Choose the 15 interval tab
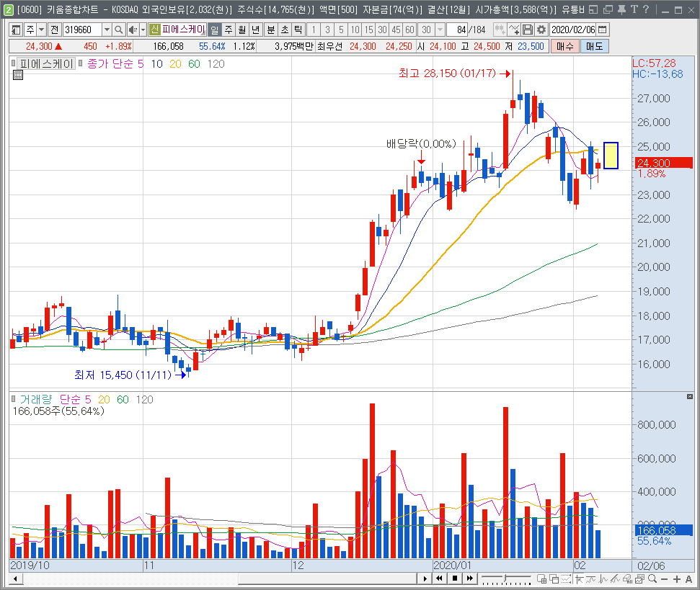This screenshot has width=700, height=590. 369,30
